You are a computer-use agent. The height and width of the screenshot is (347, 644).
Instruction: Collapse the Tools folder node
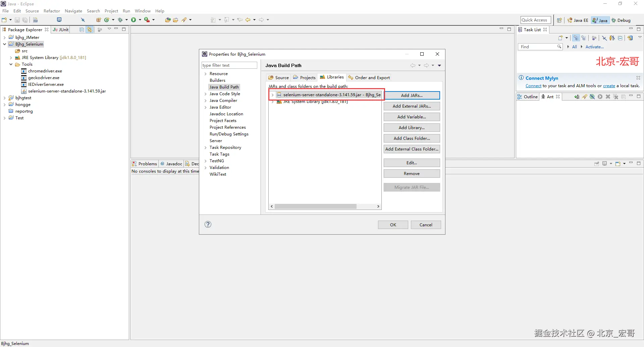pyautogui.click(x=11, y=64)
